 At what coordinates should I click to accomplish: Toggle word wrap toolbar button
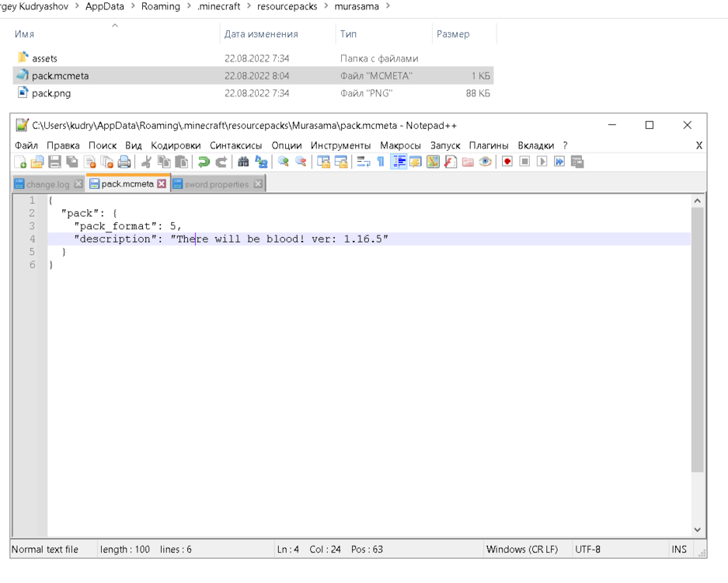click(x=364, y=162)
